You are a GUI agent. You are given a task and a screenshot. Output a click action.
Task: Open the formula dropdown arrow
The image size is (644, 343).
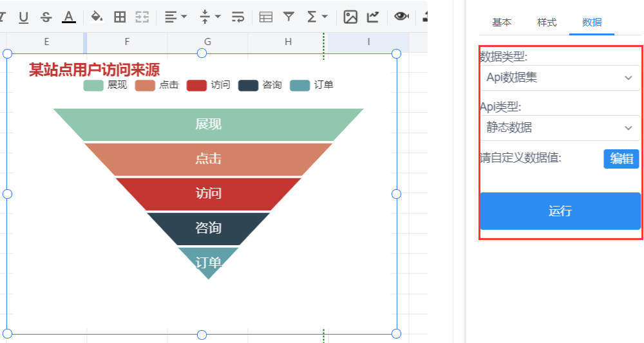tap(325, 17)
